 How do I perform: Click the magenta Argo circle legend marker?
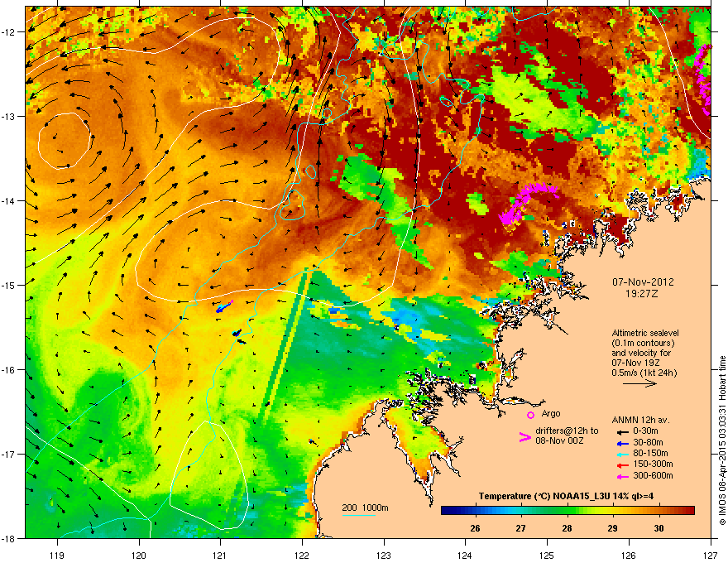(530, 415)
